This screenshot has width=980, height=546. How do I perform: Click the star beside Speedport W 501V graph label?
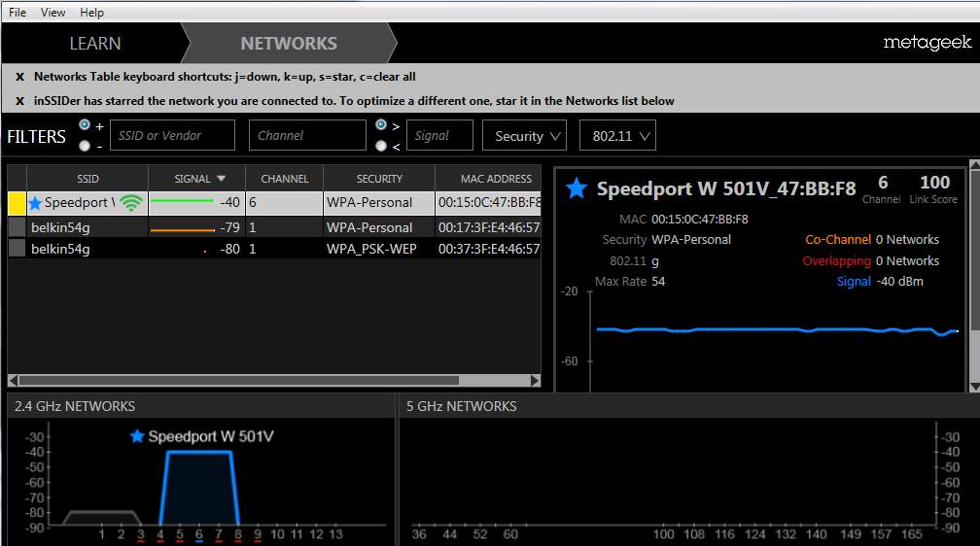[x=137, y=436]
